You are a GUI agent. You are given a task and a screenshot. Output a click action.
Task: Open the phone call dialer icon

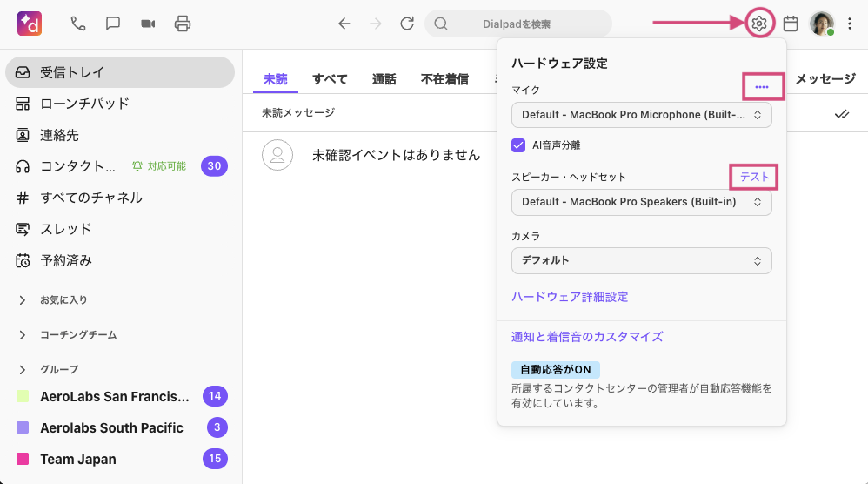pyautogui.click(x=78, y=24)
